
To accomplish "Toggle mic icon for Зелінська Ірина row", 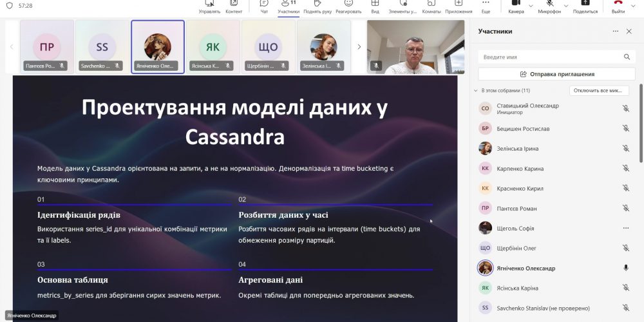I will click(625, 148).
